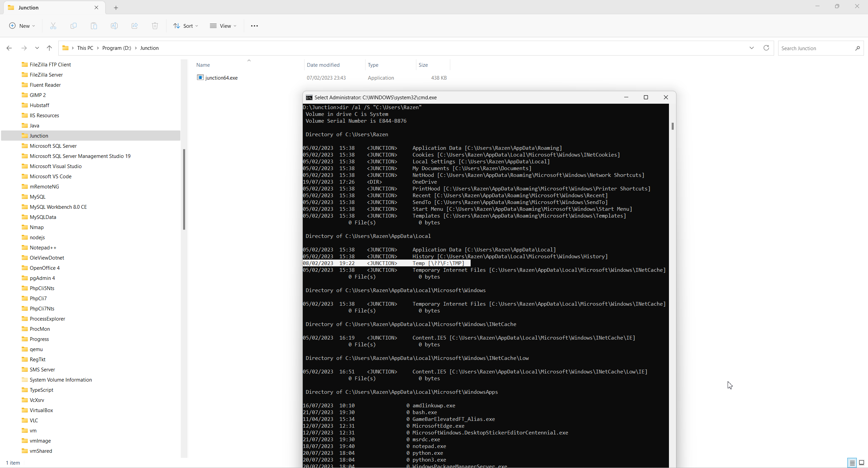Open the See more (...) menu
Viewport: 868px width, 468px height.
[x=254, y=25]
